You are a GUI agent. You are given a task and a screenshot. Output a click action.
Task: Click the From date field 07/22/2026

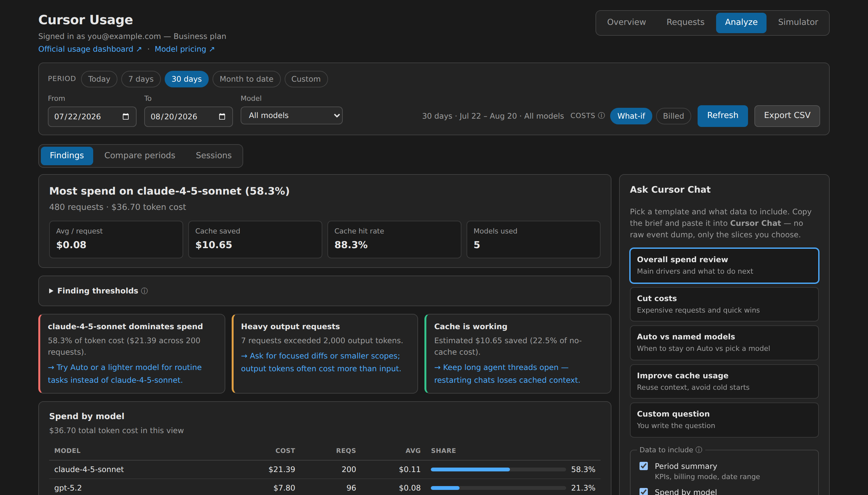point(92,117)
